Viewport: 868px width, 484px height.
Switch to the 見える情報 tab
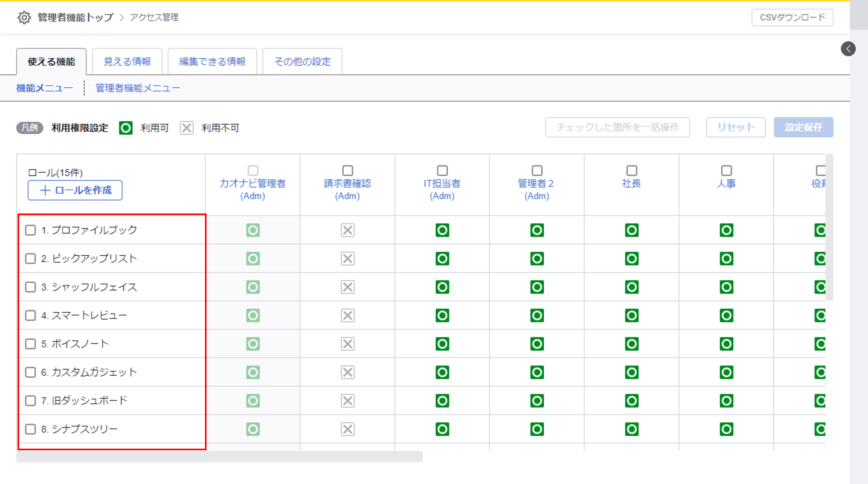point(127,62)
